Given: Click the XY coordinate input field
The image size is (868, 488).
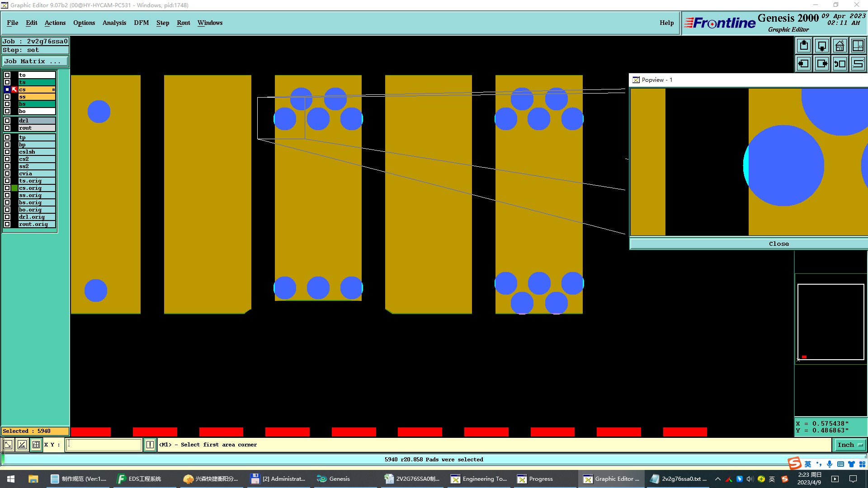Looking at the screenshot, I should (104, 445).
